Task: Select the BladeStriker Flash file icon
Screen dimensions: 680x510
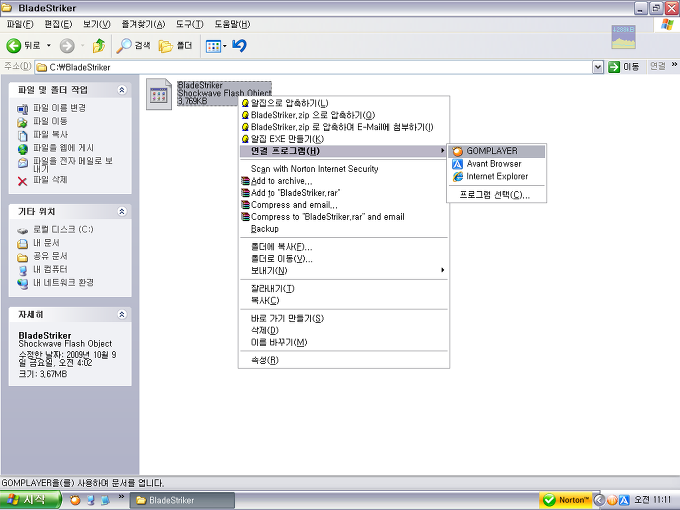Action: tap(159, 94)
